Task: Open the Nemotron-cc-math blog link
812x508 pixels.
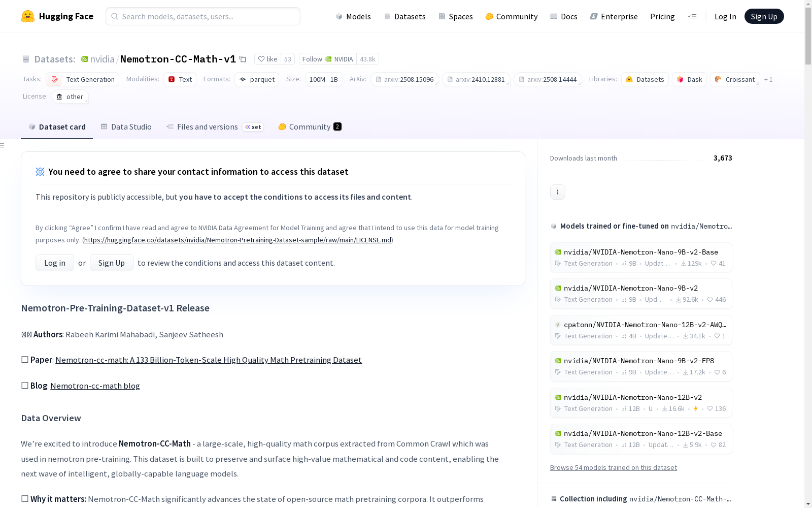Action: click(x=95, y=386)
